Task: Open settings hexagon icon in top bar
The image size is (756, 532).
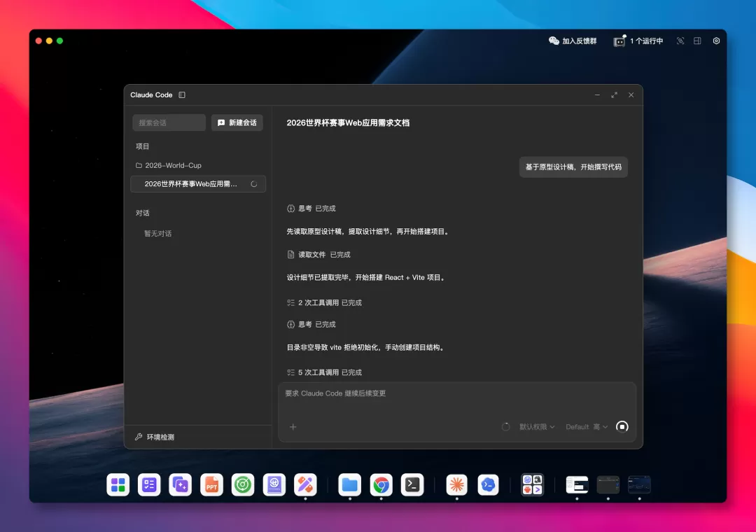Action: click(x=717, y=41)
